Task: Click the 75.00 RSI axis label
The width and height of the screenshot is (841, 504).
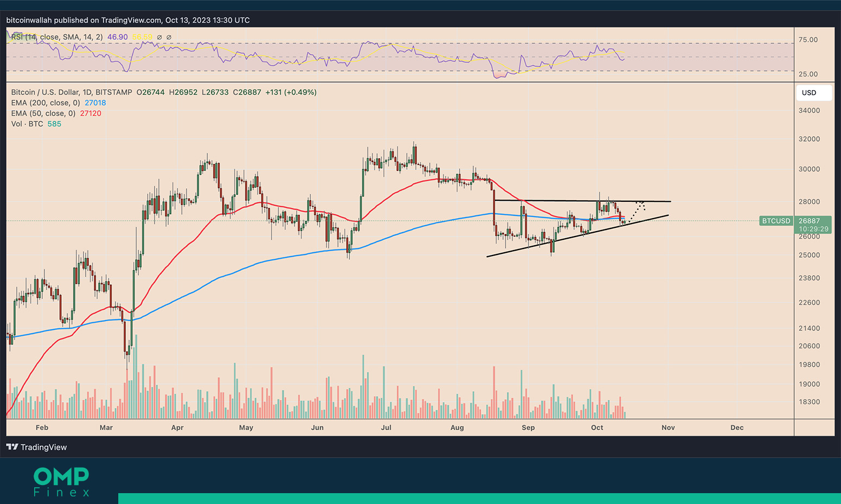Action: (x=808, y=40)
